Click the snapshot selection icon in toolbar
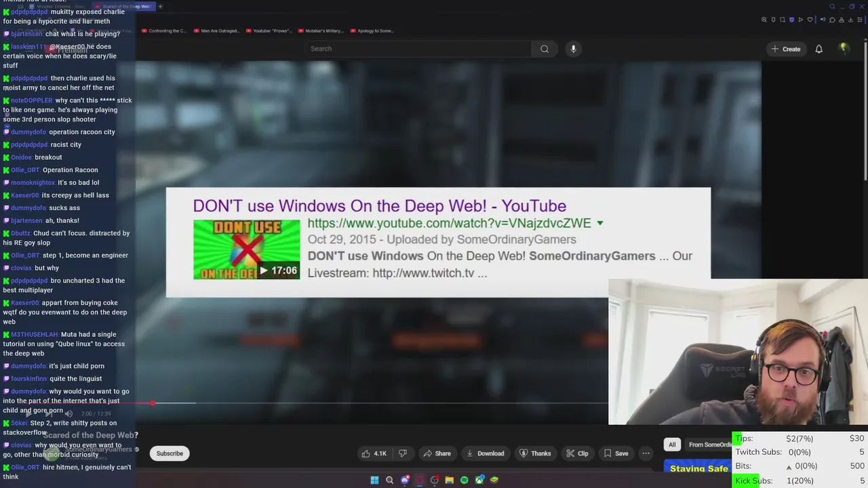The width and height of the screenshot is (868, 488). (783, 20)
